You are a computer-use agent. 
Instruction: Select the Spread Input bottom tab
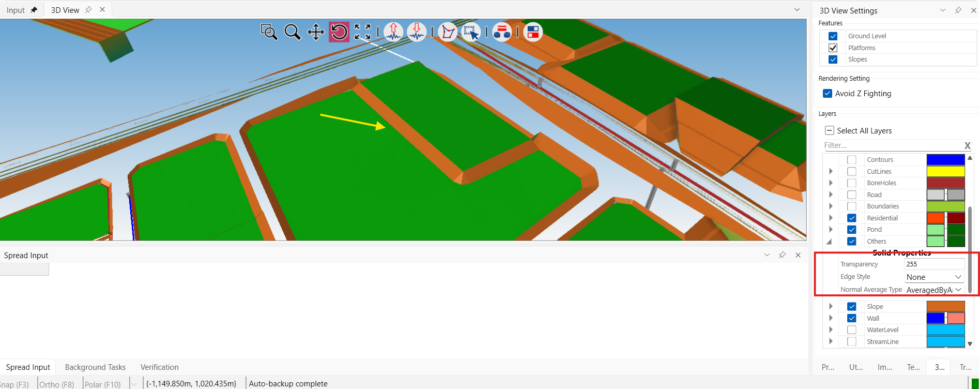pos(28,367)
